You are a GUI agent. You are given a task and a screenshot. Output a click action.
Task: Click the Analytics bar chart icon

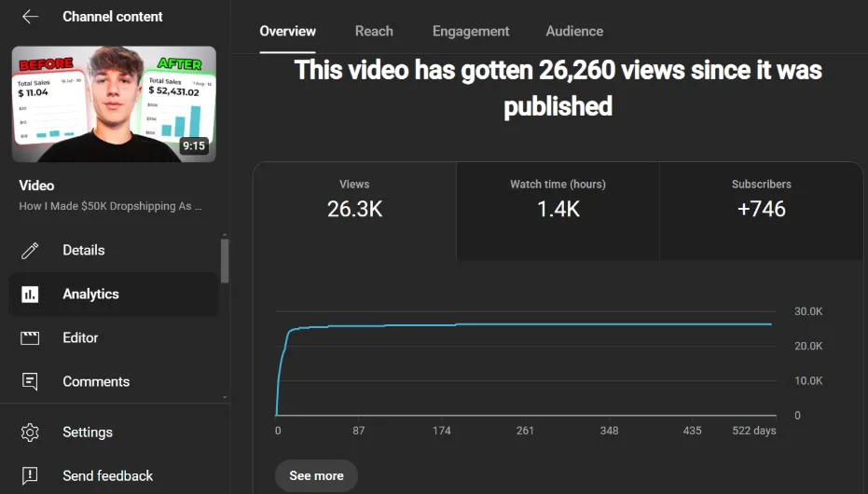[30, 295]
